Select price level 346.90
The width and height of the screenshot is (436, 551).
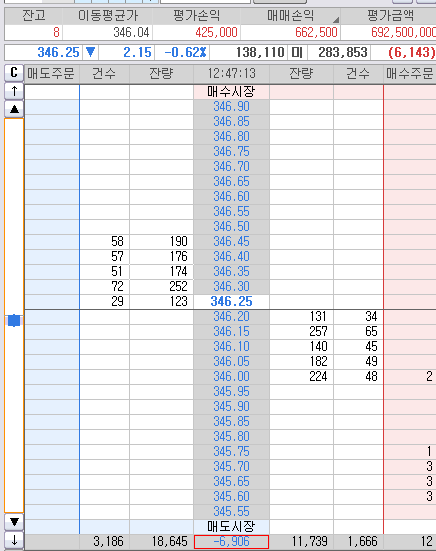tap(231, 106)
